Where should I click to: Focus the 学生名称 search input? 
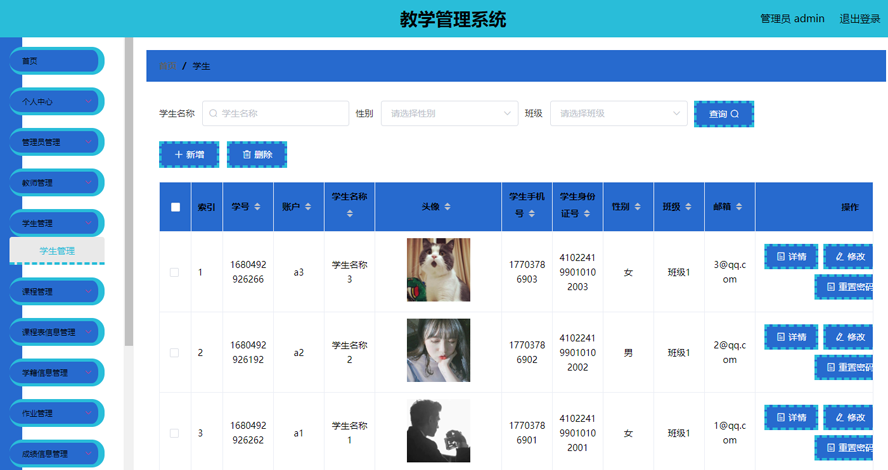coord(275,113)
